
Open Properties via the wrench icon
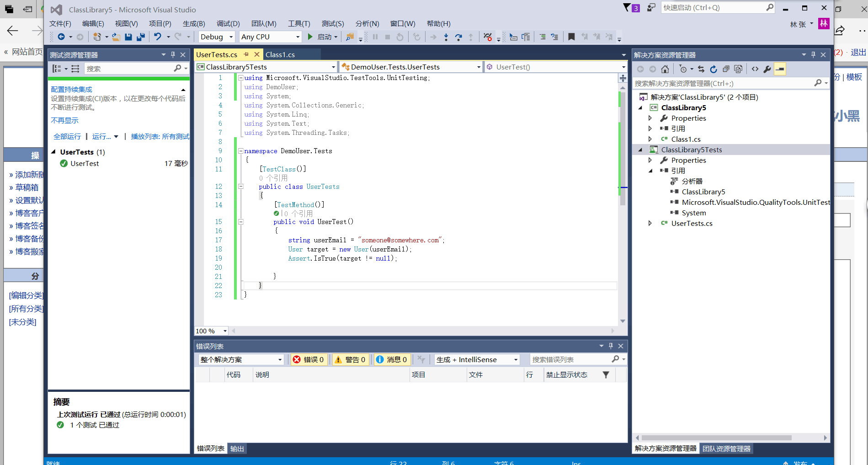(767, 69)
